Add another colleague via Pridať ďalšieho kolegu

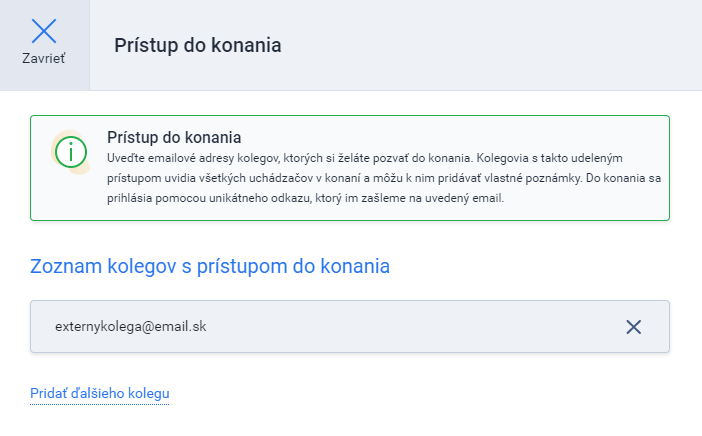[99, 393]
